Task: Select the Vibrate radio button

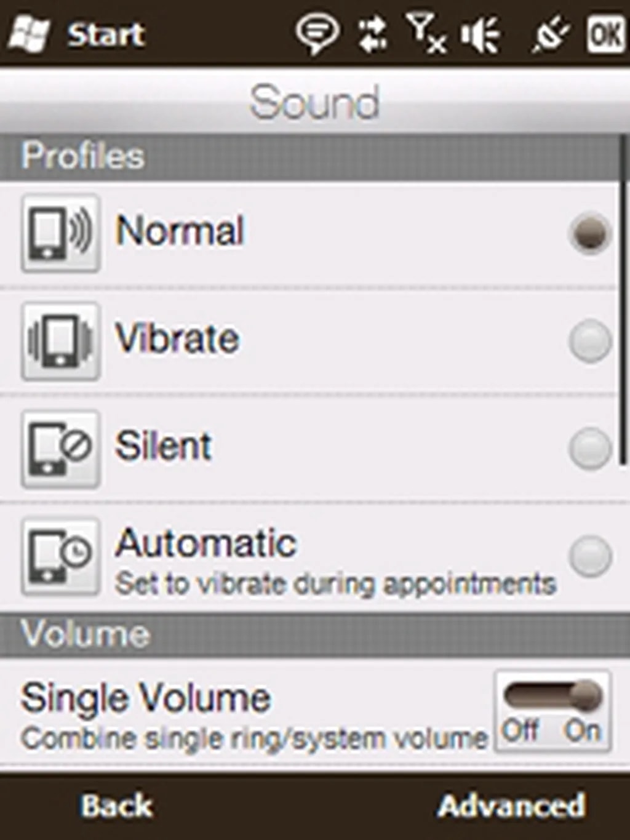Action: [x=589, y=341]
